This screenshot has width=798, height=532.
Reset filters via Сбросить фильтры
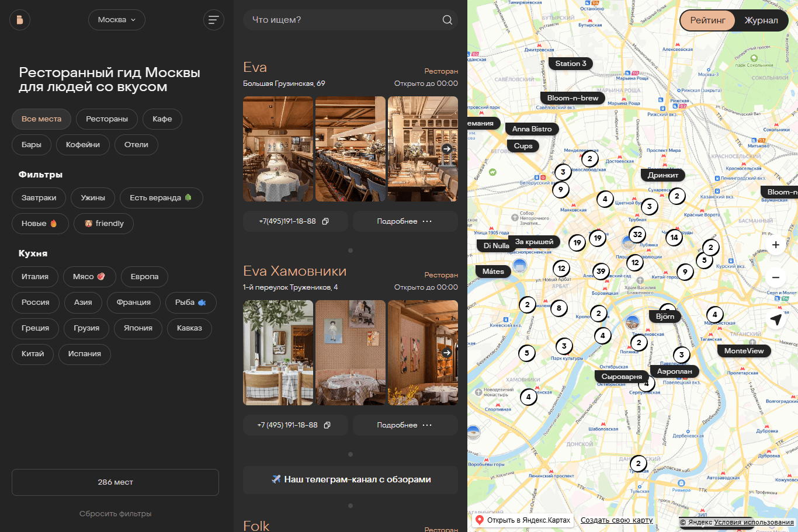[115, 514]
